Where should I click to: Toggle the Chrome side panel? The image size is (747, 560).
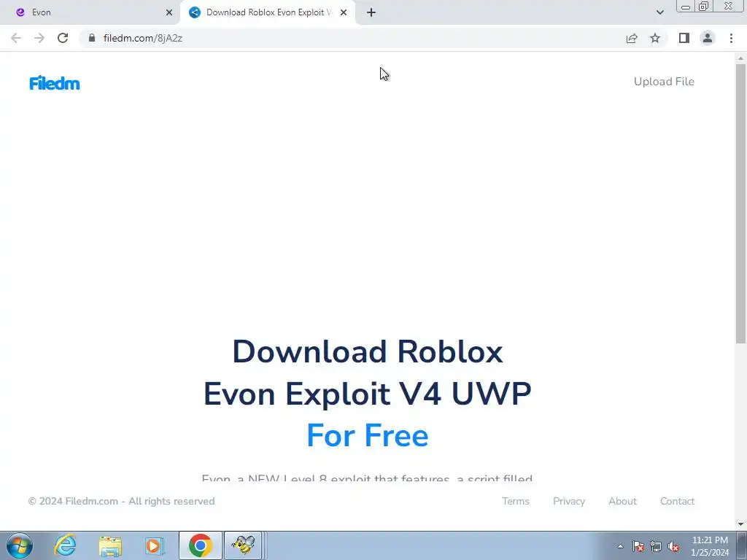[x=684, y=38]
